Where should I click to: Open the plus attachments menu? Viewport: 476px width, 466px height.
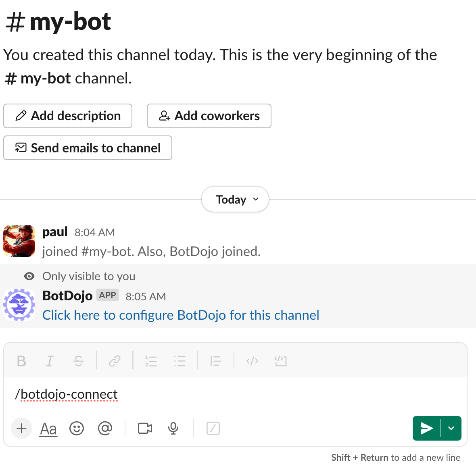[x=21, y=429]
